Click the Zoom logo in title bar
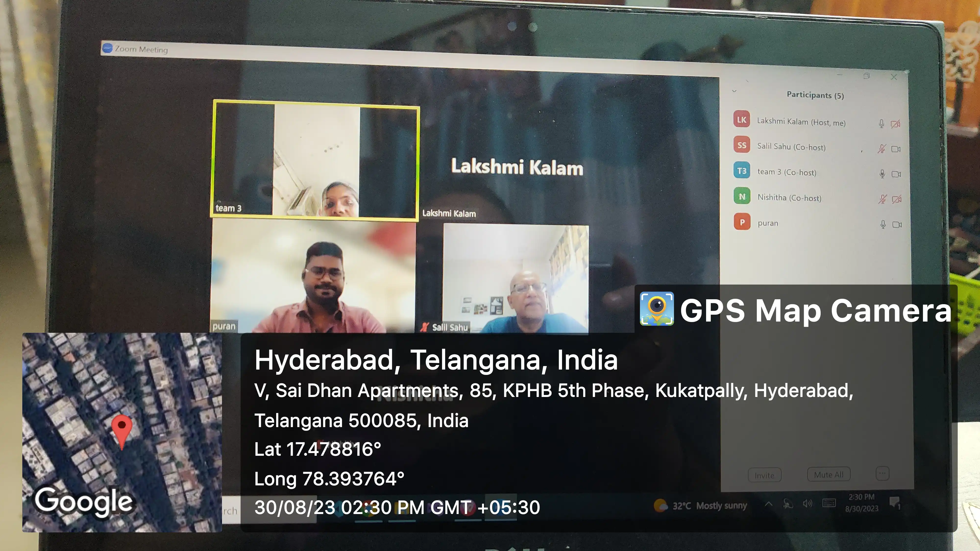Viewport: 980px width, 551px height. pyautogui.click(x=107, y=48)
